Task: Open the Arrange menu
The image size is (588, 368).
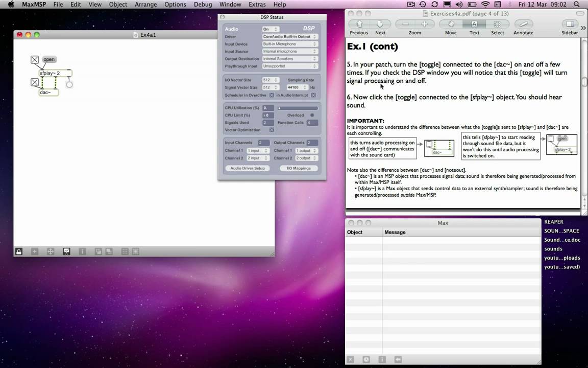Action: point(146,4)
